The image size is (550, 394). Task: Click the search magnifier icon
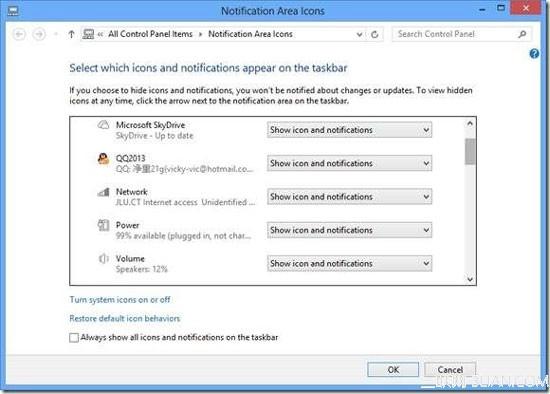(x=522, y=34)
